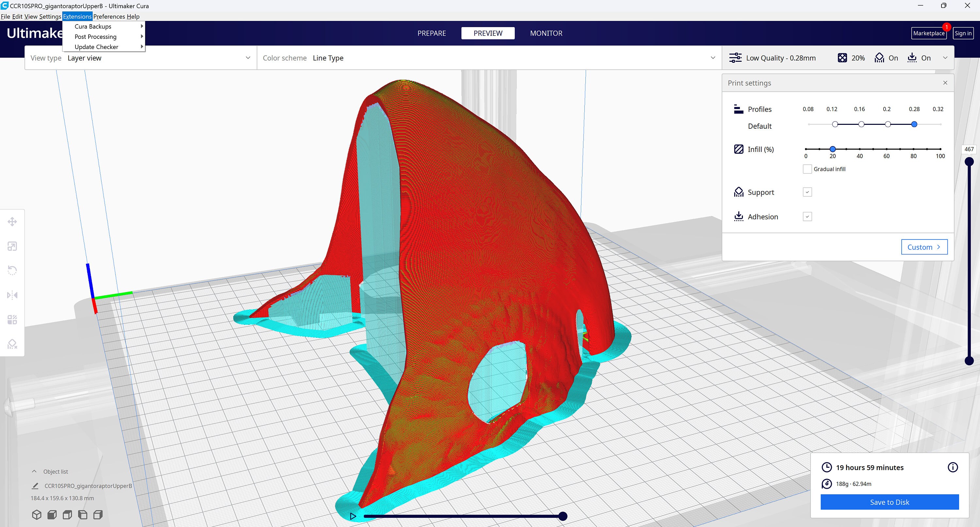Select the 0.2 profile radio point
This screenshot has width=980, height=527.
click(888, 124)
